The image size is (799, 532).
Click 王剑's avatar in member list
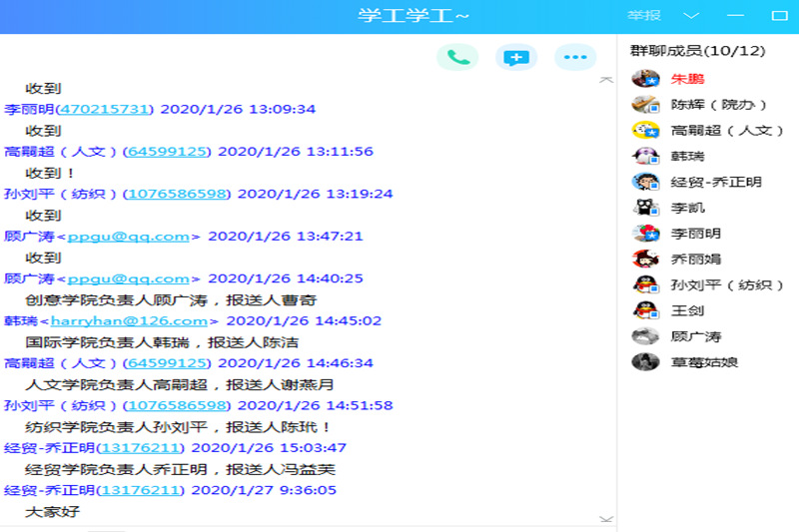coord(645,310)
